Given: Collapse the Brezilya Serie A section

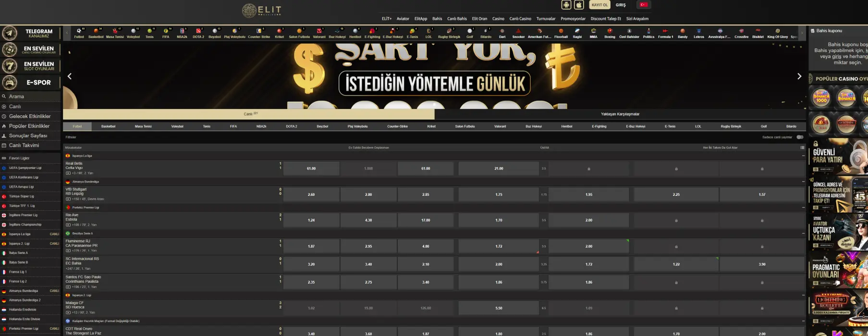Looking at the screenshot, I should coord(803,233).
